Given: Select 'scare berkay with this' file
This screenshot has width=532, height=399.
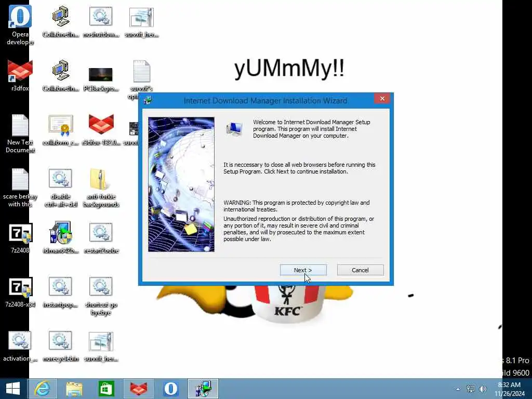Looking at the screenshot, I should coord(20,188).
